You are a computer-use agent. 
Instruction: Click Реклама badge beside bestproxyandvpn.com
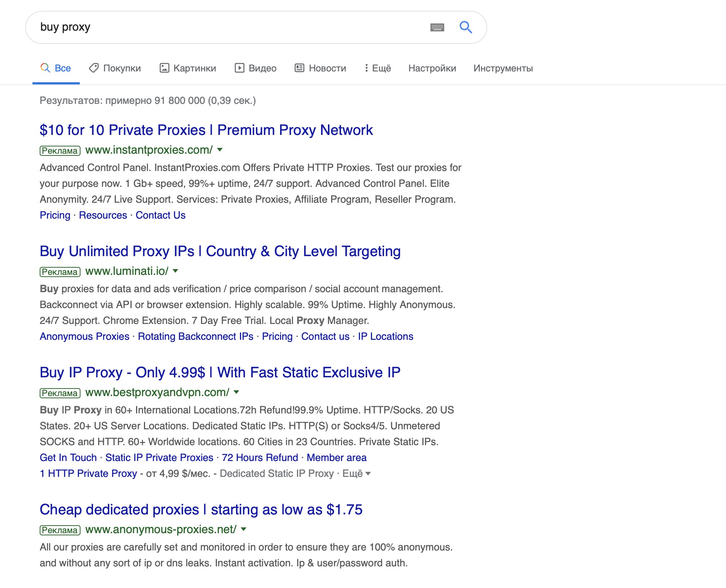click(60, 393)
